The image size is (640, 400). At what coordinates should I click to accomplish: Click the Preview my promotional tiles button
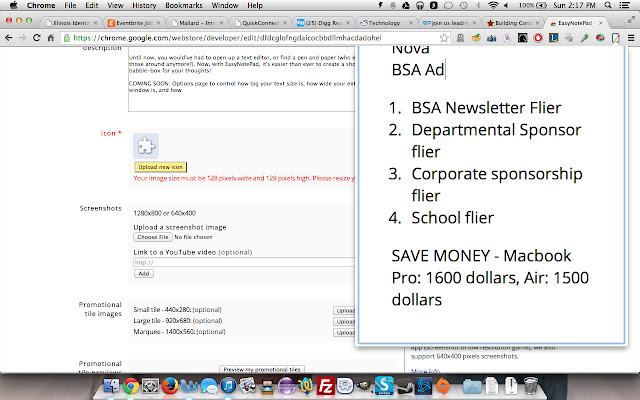tap(262, 369)
